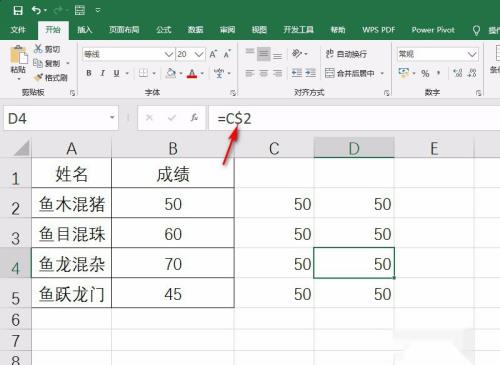Open the number format box 常规
The width and height of the screenshot is (500, 365).
(437, 54)
